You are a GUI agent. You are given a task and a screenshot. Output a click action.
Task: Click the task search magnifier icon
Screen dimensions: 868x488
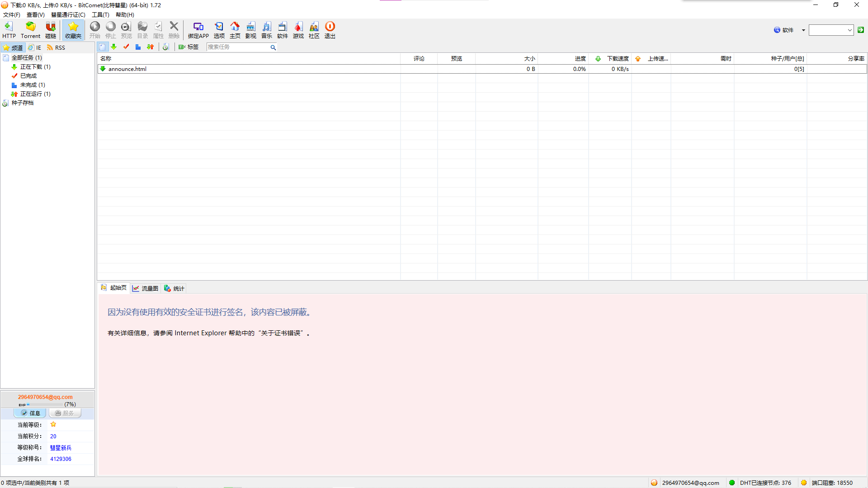(x=273, y=47)
